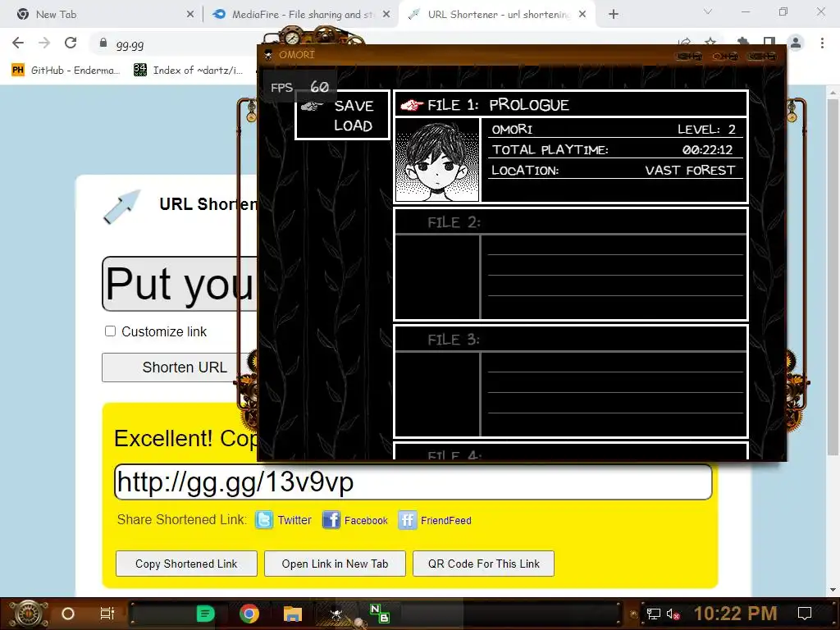Click the Facebook f icon
Screen dimensions: 840x630
coord(331,519)
